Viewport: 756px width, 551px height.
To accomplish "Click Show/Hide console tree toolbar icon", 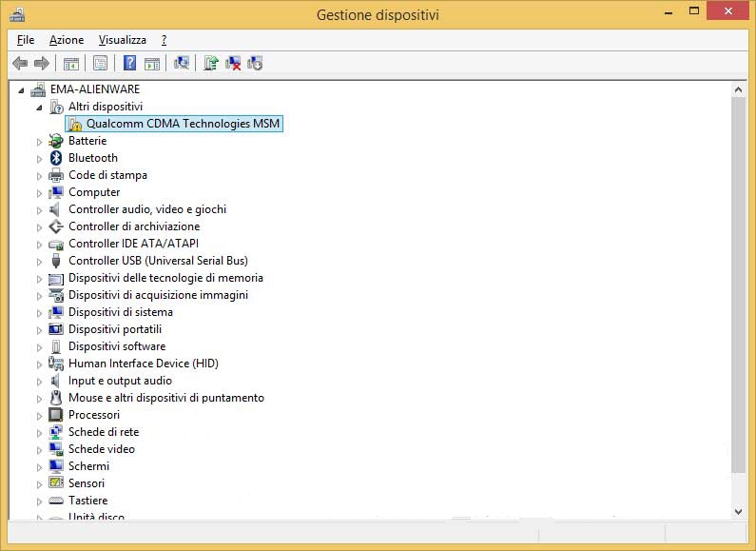I will pyautogui.click(x=70, y=63).
